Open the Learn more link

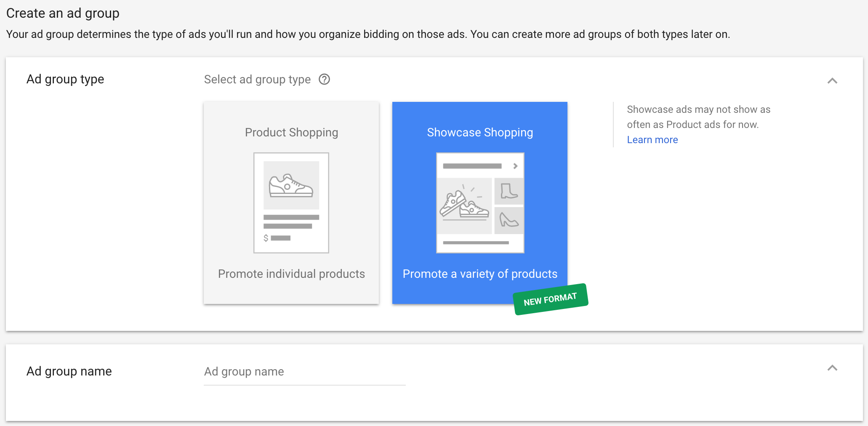click(x=652, y=140)
